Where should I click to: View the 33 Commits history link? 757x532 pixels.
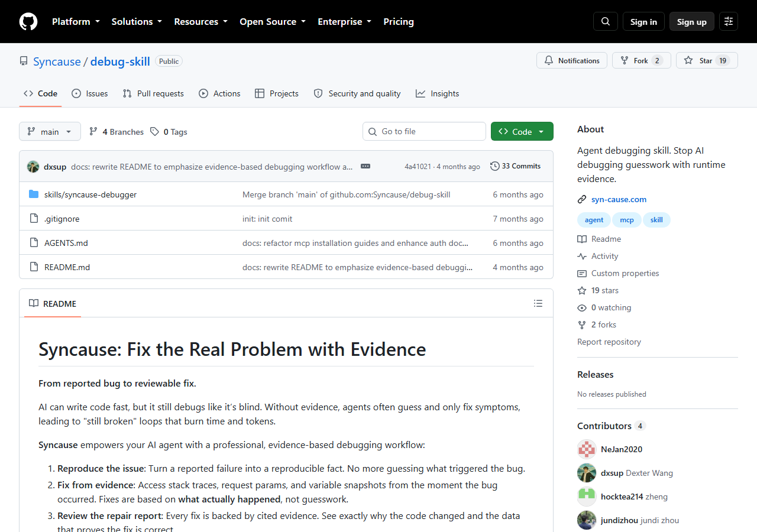(x=516, y=166)
